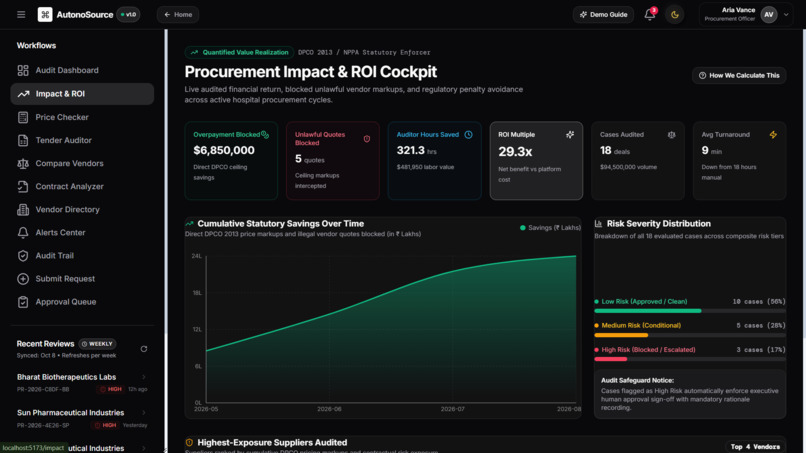The width and height of the screenshot is (806, 453).
Task: Click the Unlawful Quotes Blocked shield icon
Action: coord(367,139)
